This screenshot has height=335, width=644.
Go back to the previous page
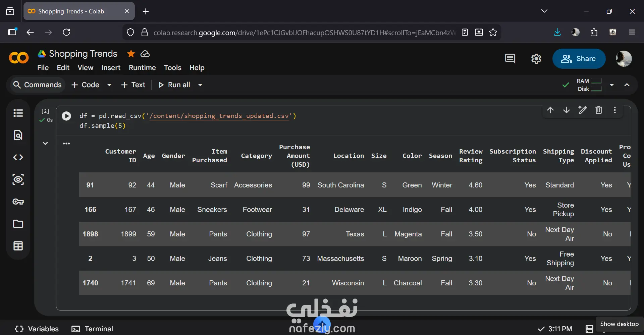tap(30, 32)
